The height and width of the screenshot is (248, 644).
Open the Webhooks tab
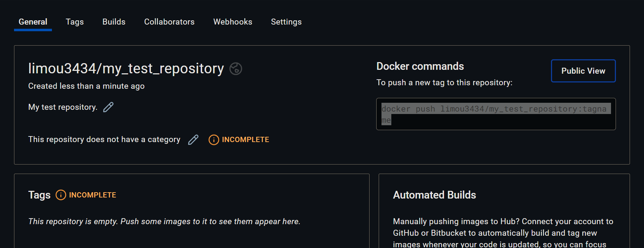click(x=233, y=22)
